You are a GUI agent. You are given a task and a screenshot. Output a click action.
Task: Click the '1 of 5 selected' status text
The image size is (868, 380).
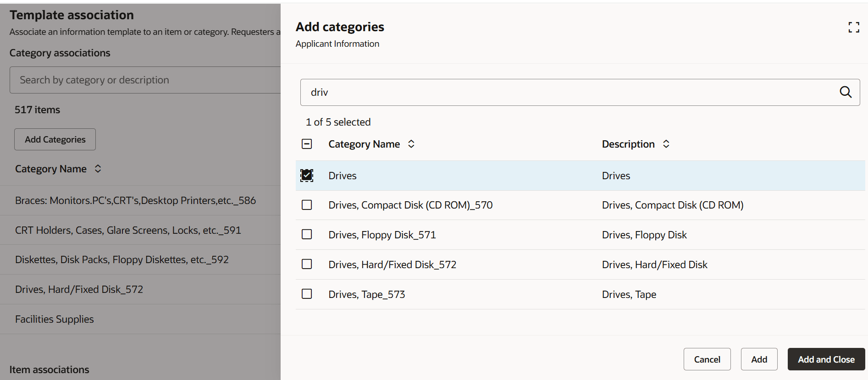pyautogui.click(x=338, y=122)
